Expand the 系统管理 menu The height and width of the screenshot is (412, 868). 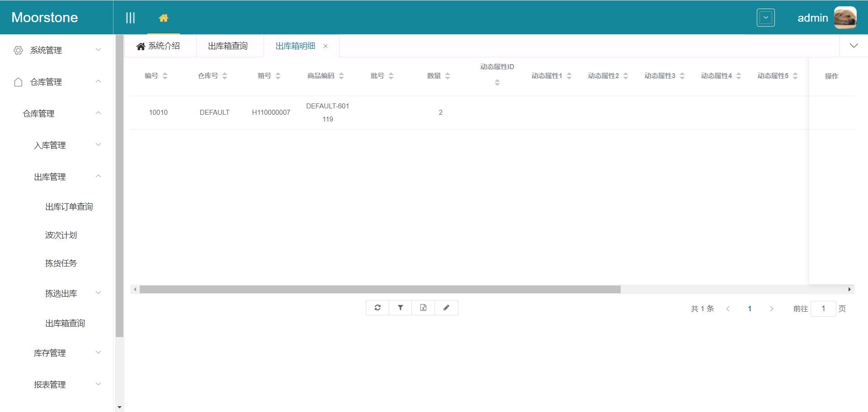(57, 50)
